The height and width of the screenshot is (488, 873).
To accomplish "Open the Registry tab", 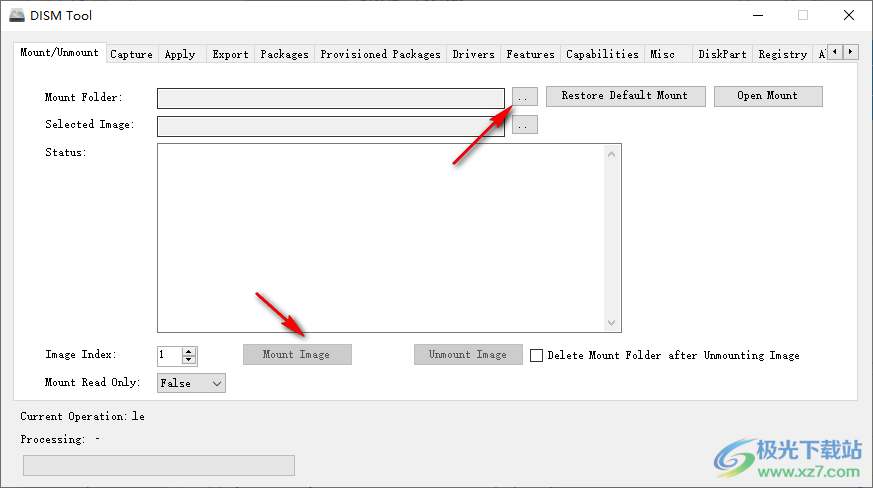I will (x=782, y=54).
